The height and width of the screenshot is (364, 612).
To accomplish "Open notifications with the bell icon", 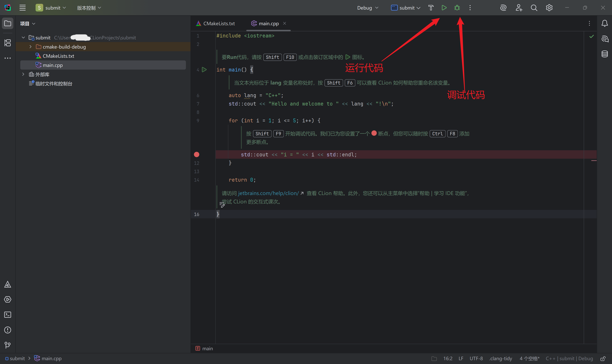I will pos(605,23).
